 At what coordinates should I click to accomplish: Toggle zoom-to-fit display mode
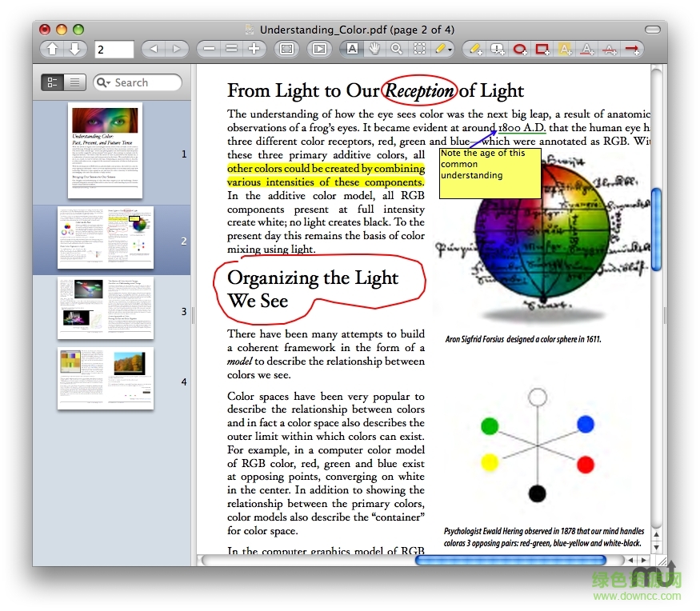pos(285,49)
